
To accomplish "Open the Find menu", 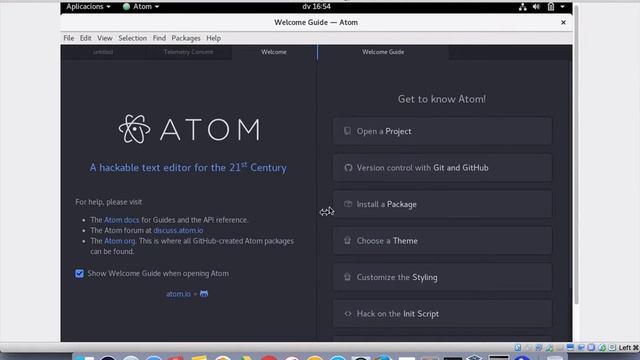I will click(159, 38).
